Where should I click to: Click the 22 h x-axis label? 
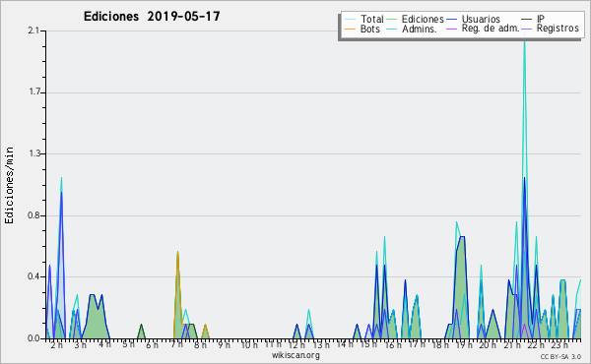[536, 345]
